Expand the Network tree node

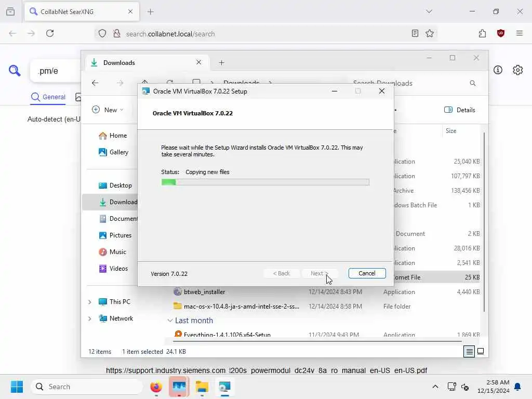pyautogui.click(x=89, y=318)
